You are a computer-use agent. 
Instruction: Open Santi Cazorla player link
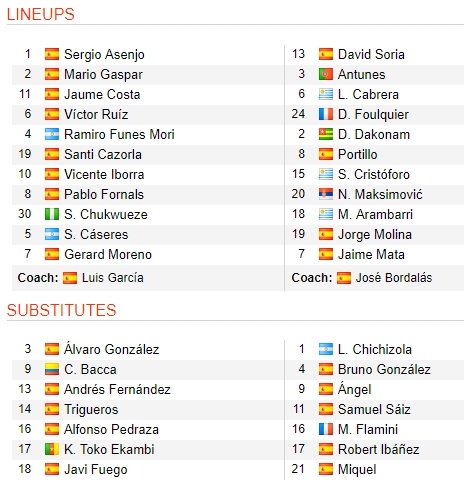(103, 154)
